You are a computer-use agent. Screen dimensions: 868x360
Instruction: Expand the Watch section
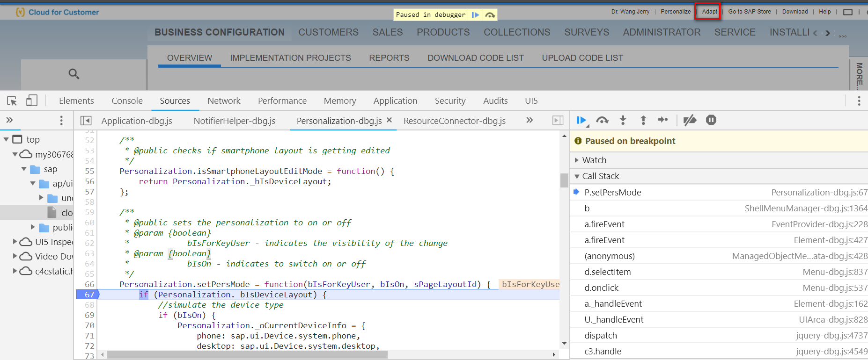point(577,160)
